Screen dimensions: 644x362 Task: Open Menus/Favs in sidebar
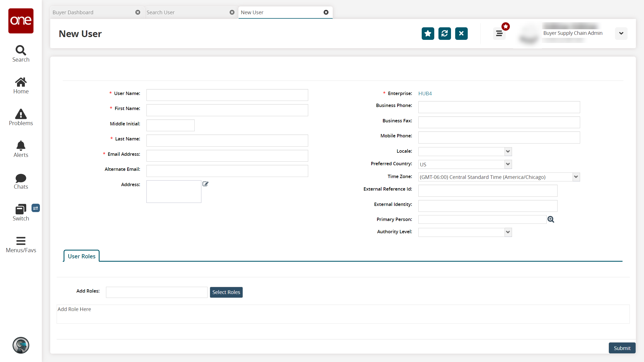coord(21,244)
